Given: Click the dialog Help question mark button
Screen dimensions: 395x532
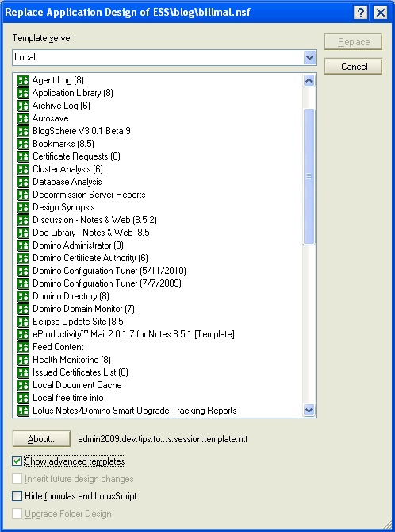Looking at the screenshot, I should click(361, 13).
